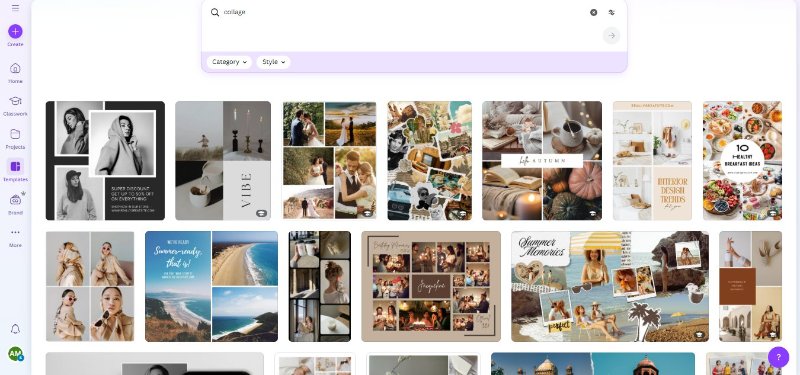Screen dimensions: 800x375
Task: Clear the search text with X icon
Action: tap(593, 12)
